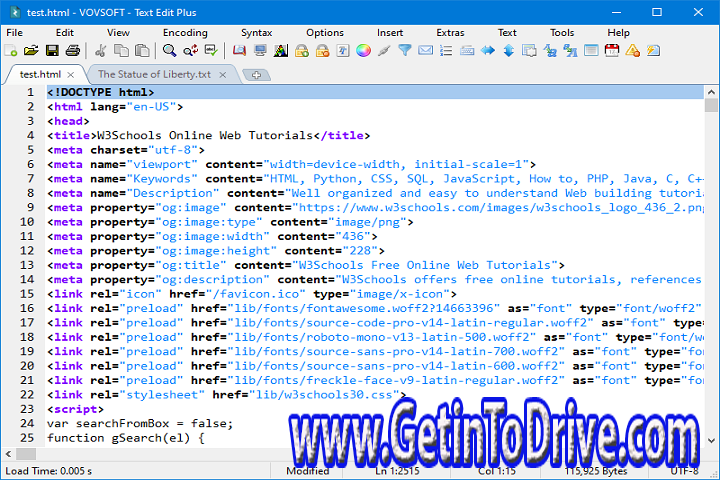Click the plain window panel icon
Image resolution: width=720 pixels, height=480 pixels.
pyautogui.click(x=591, y=51)
